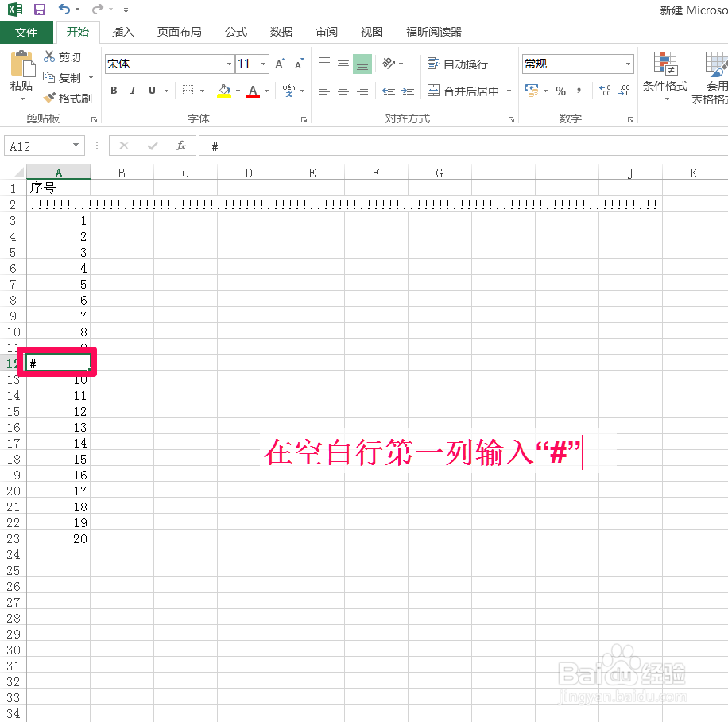This screenshot has height=722, width=728.
Task: Select the Italic formatting icon
Action: [x=132, y=90]
